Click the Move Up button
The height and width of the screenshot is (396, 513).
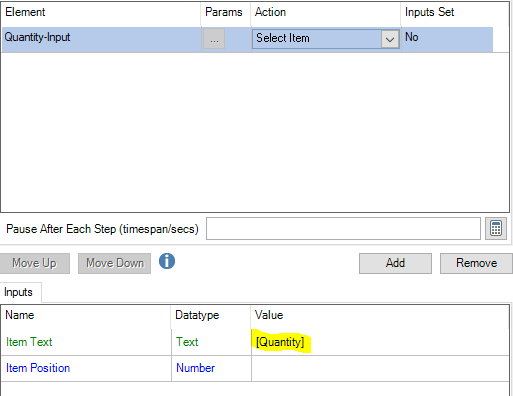point(35,263)
